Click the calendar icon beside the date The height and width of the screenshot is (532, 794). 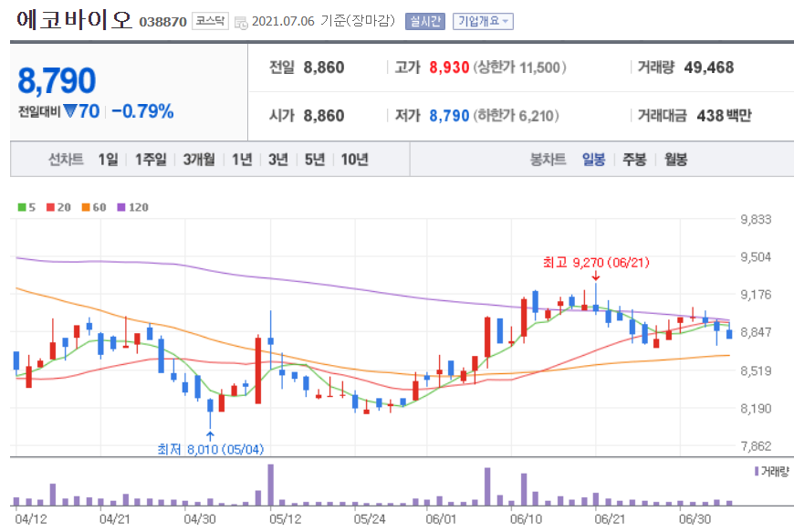[241, 22]
